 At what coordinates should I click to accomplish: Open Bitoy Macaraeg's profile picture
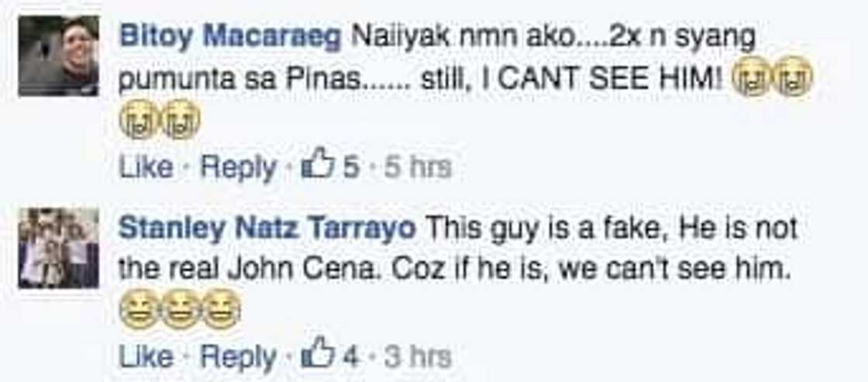(x=59, y=56)
